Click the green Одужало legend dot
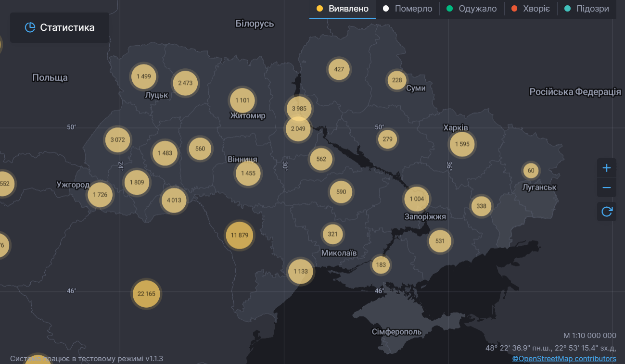 449,9
